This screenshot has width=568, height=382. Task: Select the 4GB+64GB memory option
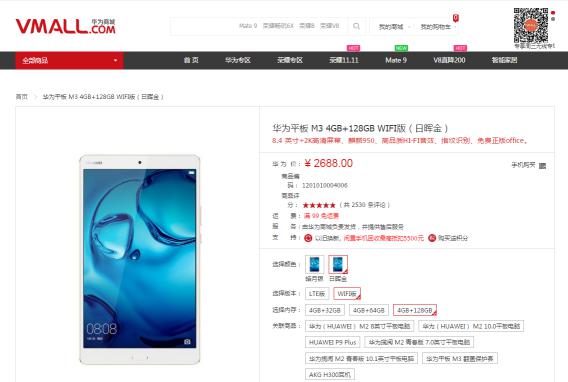(369, 310)
